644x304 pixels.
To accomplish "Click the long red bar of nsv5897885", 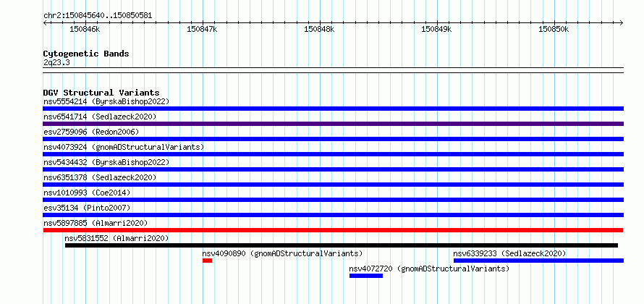I will coord(333,230).
